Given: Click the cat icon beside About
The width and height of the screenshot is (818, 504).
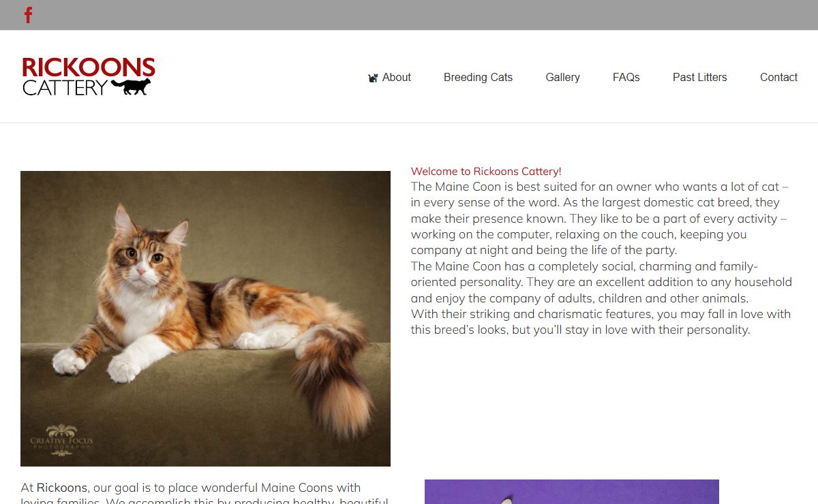Looking at the screenshot, I should [x=373, y=78].
